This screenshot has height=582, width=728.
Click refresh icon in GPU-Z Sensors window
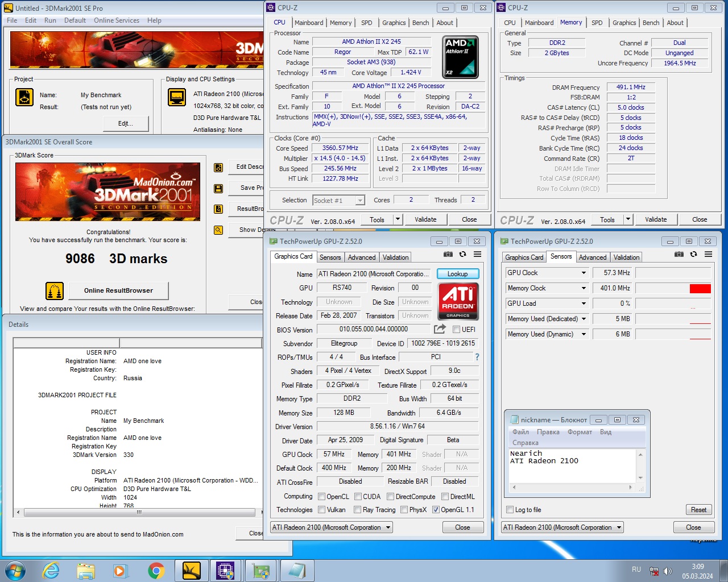(694, 254)
